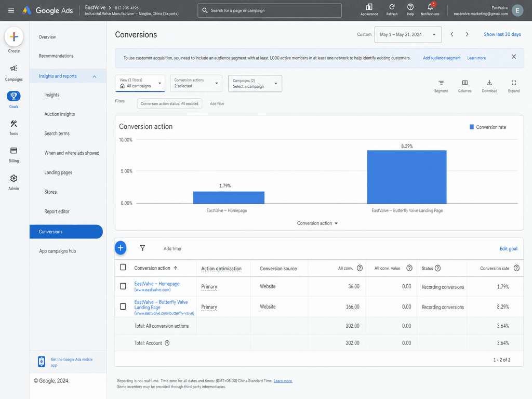Screen dimensions: 532x399
Task: Go to Campaigns in left rail
Action: tap(14, 73)
